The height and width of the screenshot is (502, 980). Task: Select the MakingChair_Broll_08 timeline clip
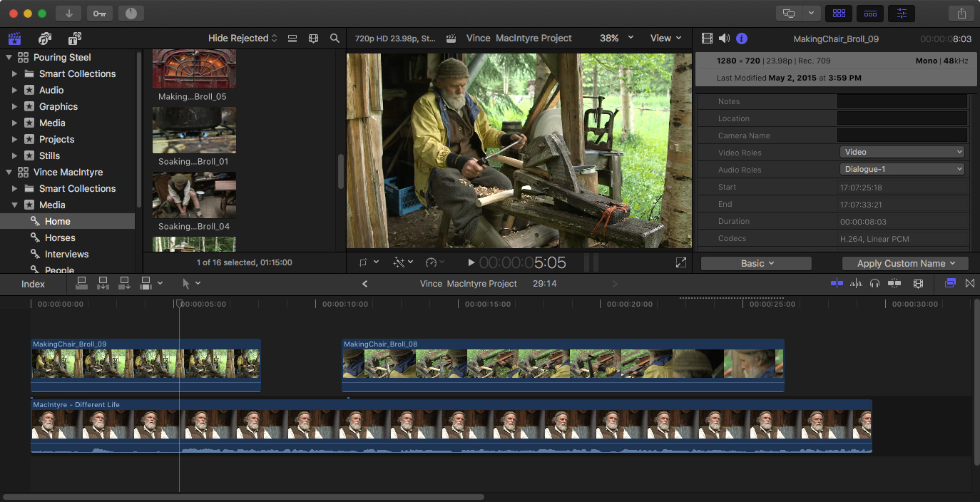[x=562, y=364]
